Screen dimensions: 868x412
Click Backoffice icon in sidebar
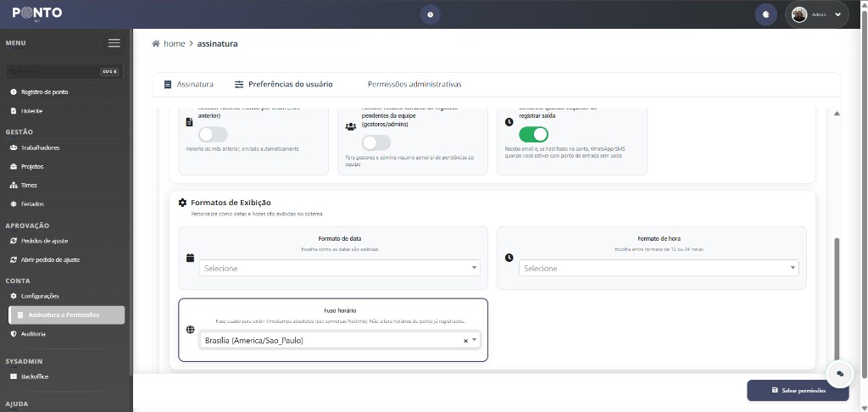point(14,376)
